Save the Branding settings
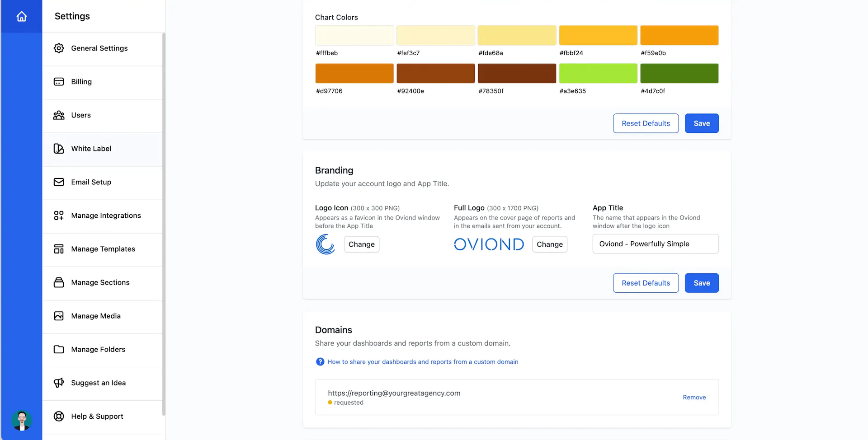Viewport: 868px width, 440px height. [702, 283]
